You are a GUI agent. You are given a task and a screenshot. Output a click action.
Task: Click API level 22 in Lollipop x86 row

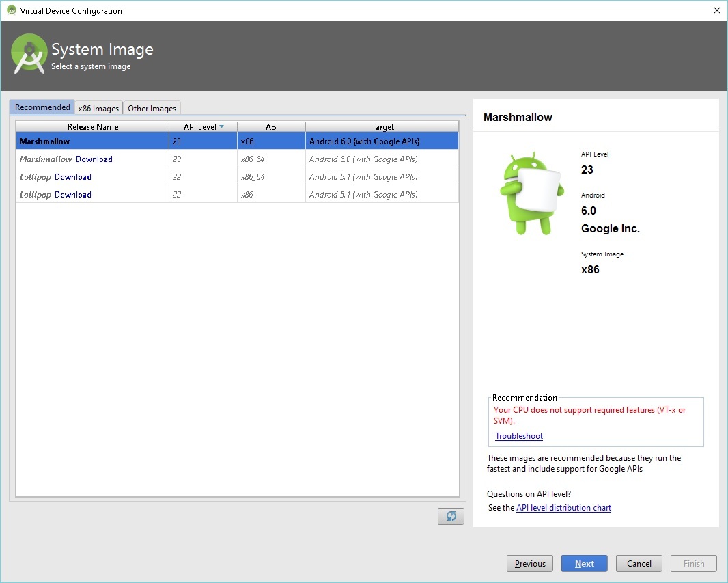(x=177, y=195)
